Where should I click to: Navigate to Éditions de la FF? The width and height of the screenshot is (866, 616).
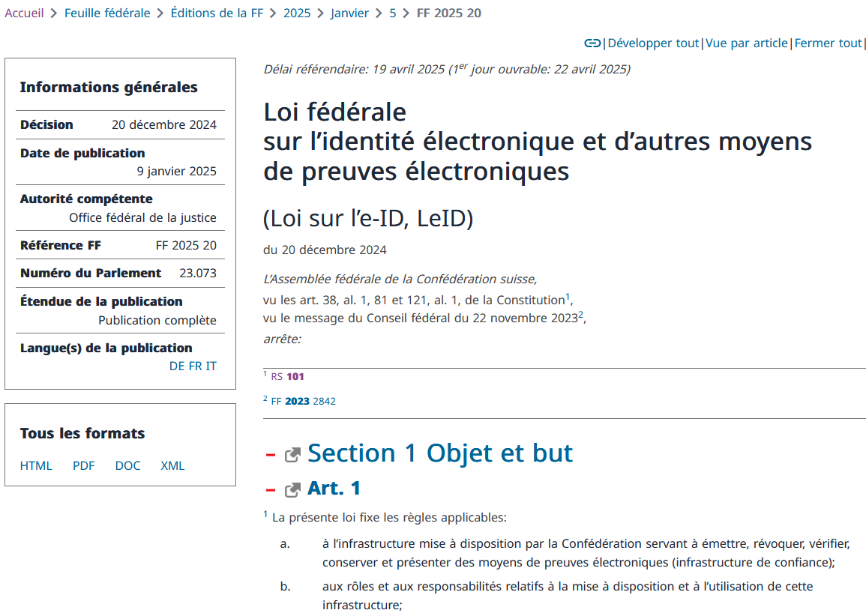[217, 13]
